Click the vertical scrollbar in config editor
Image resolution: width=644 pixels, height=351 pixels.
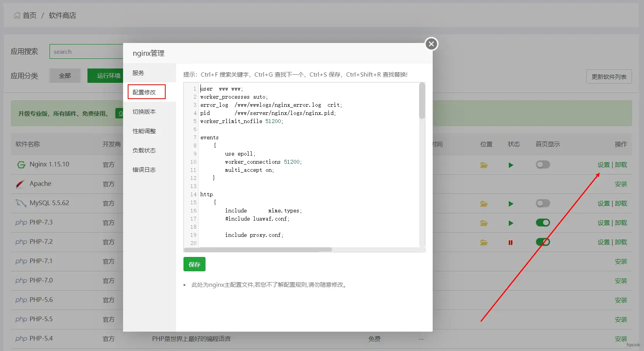pyautogui.click(x=422, y=101)
